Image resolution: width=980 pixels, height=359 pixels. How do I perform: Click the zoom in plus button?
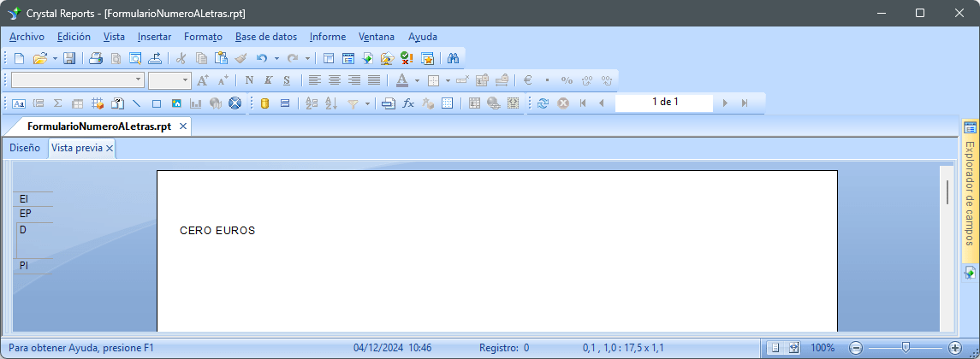click(x=955, y=348)
